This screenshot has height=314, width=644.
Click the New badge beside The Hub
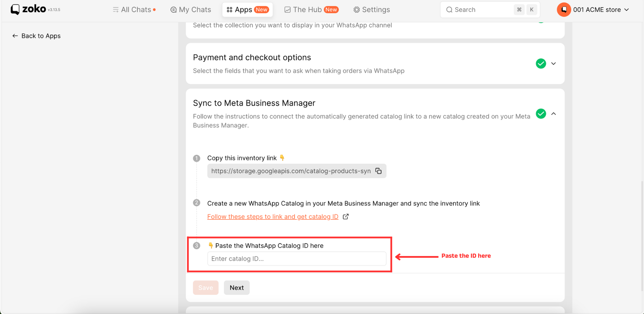click(x=331, y=10)
